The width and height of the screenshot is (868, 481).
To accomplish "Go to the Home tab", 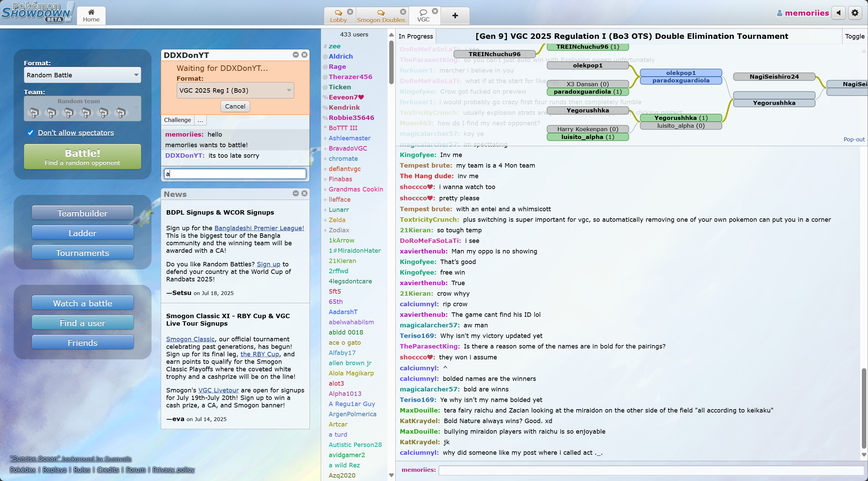I will click(x=91, y=16).
